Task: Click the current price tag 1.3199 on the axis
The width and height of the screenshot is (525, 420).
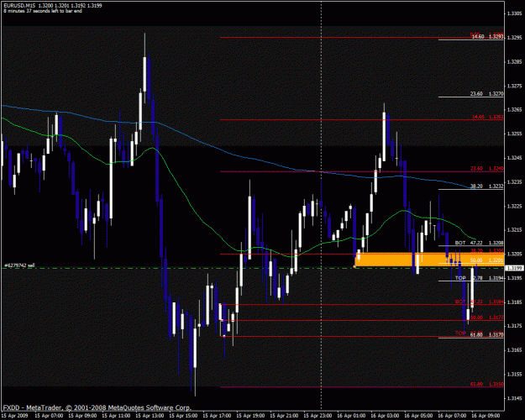Action: 514,268
